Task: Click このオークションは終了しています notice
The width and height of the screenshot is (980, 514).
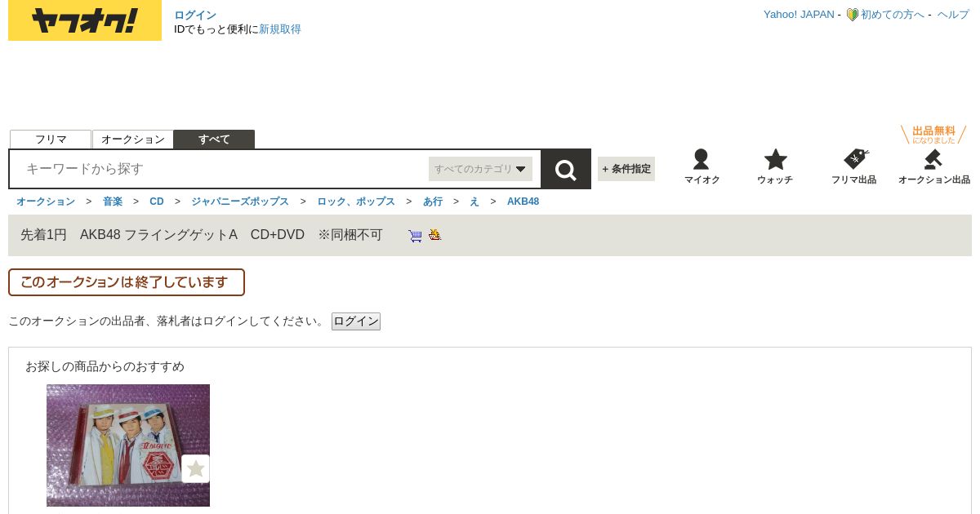Action: click(x=127, y=282)
